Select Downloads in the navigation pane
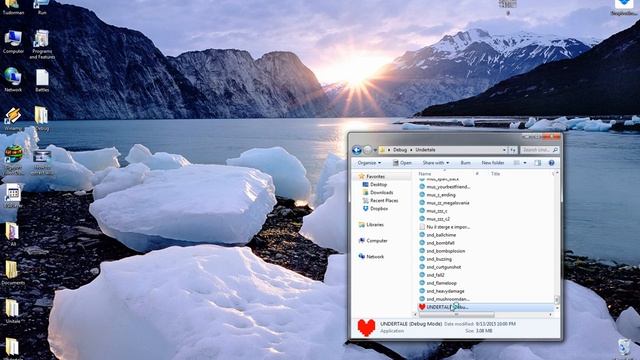640x360 pixels. pos(382,193)
